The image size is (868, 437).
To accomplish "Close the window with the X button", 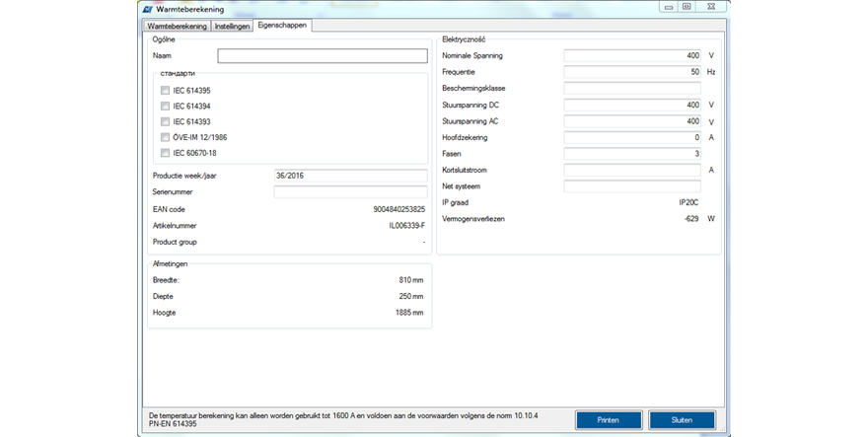I will point(712,7).
